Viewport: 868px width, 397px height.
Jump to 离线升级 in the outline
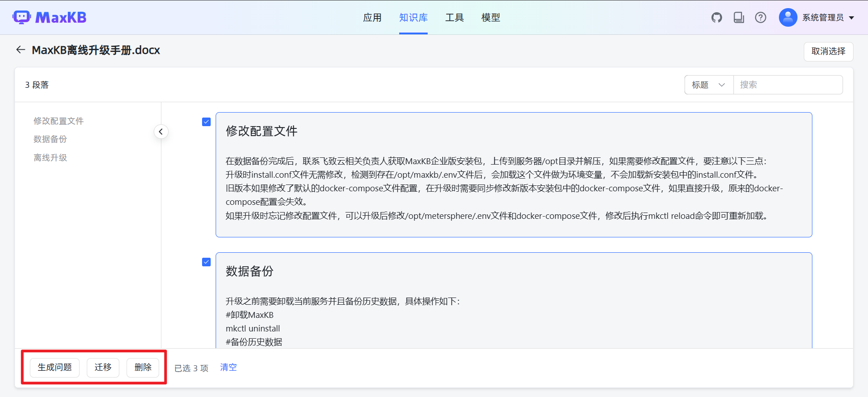[x=50, y=158]
